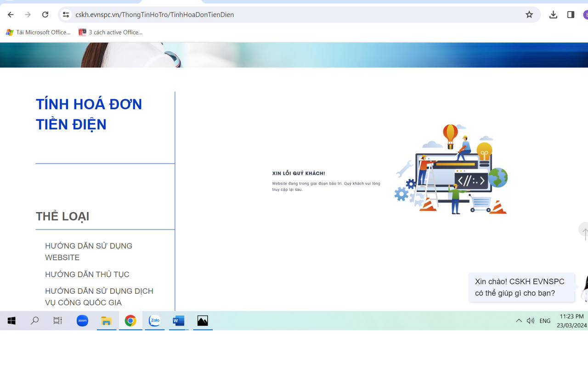Expand the system tray hidden icons chevron

click(x=519, y=321)
